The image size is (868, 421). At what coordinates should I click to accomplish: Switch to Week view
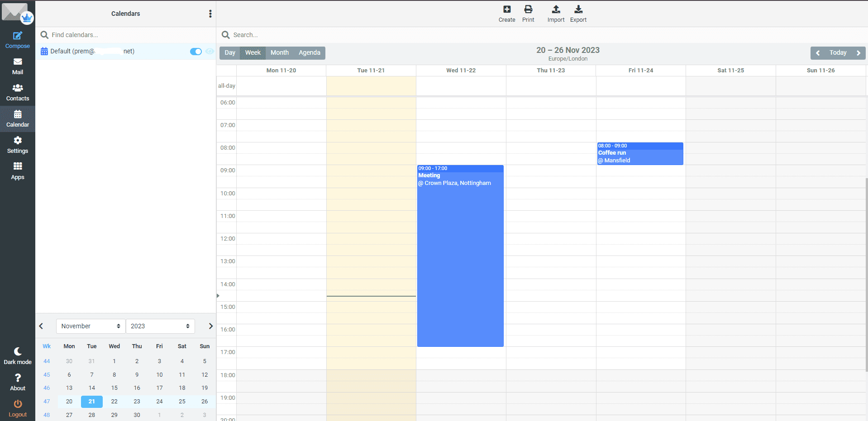coord(253,53)
